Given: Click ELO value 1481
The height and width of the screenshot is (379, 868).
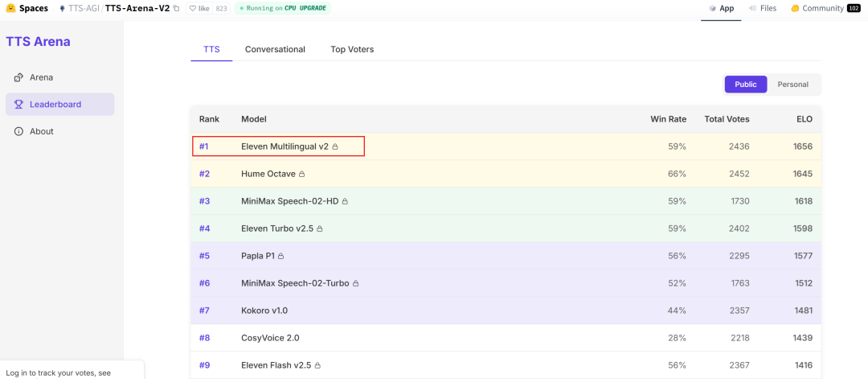Looking at the screenshot, I should pos(803,311).
